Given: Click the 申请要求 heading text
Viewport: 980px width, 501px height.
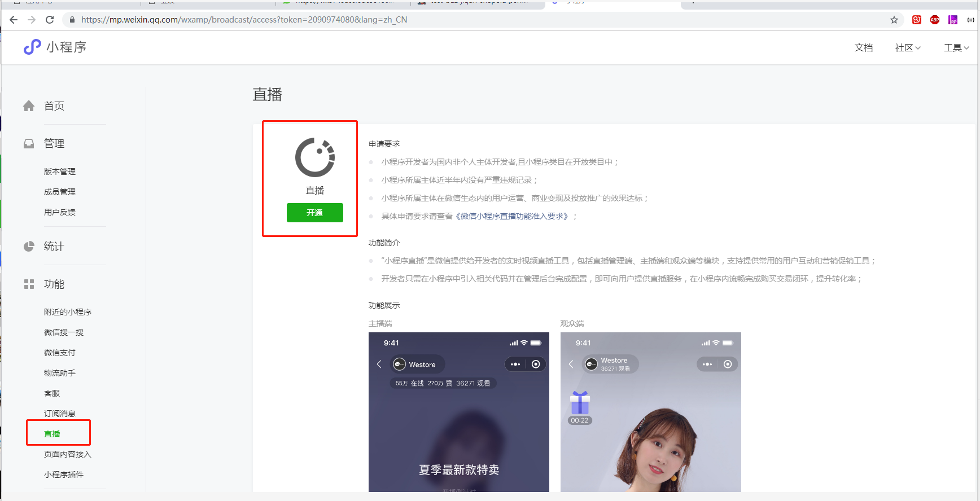Looking at the screenshot, I should pos(384,144).
